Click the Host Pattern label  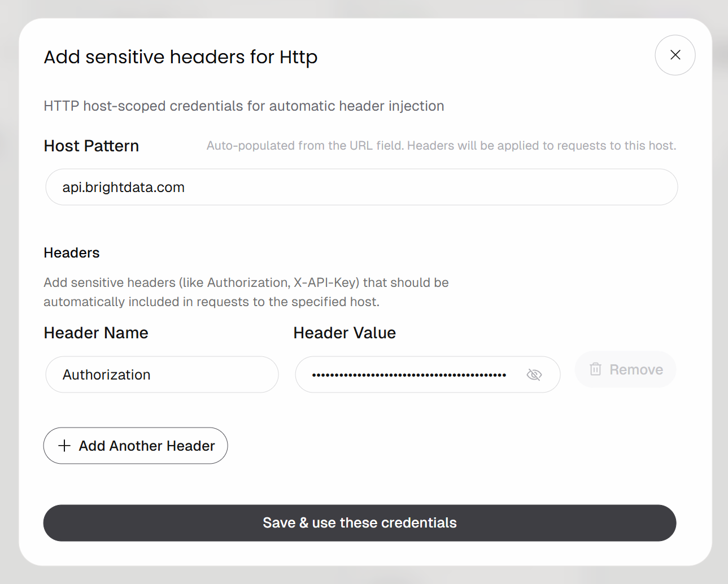91,146
